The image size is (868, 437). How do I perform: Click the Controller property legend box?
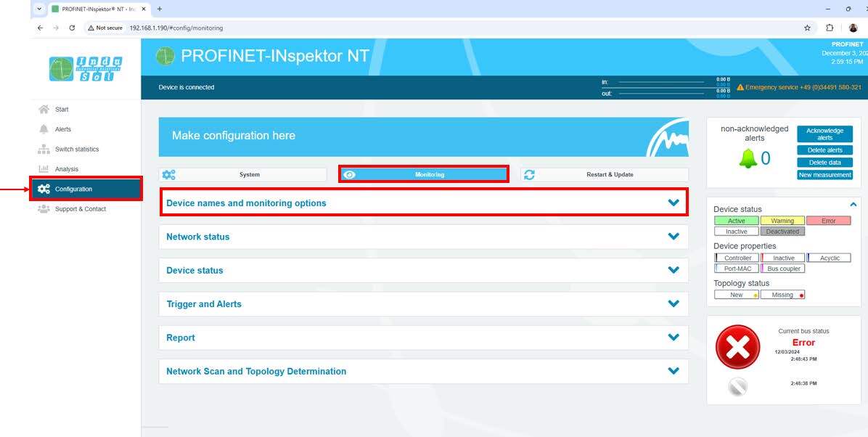(737, 258)
